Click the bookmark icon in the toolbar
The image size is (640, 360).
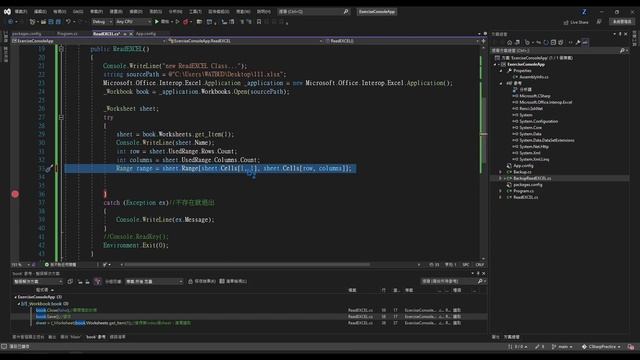click(259, 22)
